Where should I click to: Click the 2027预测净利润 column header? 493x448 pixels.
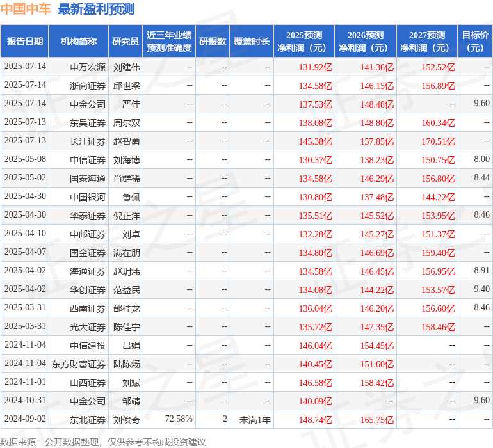click(426, 41)
